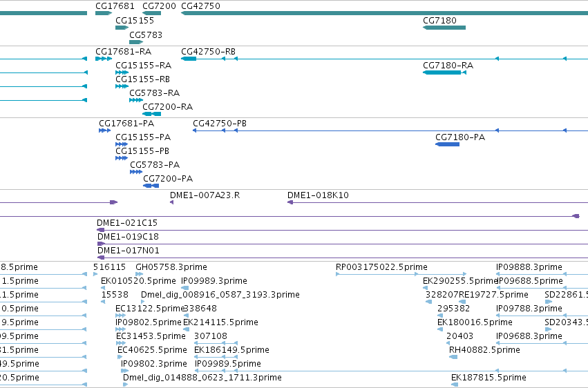Select EST IP09989.3prime
Viewport: 588px width, 388px height.
(x=185, y=288)
